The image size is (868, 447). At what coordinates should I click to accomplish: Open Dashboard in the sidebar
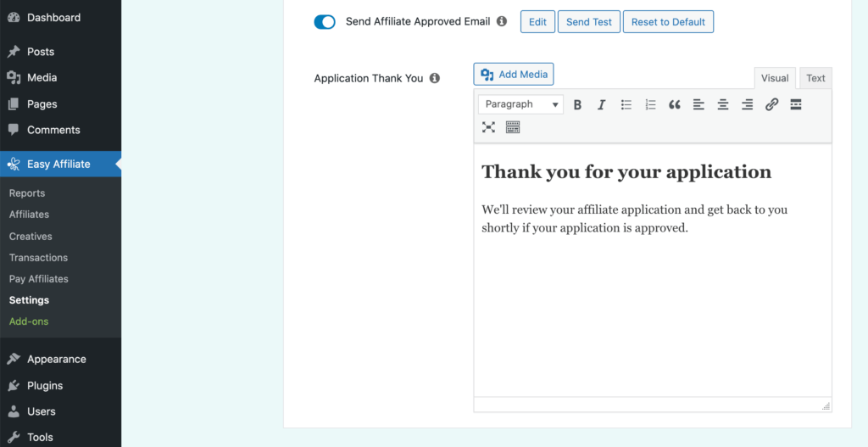click(61, 18)
